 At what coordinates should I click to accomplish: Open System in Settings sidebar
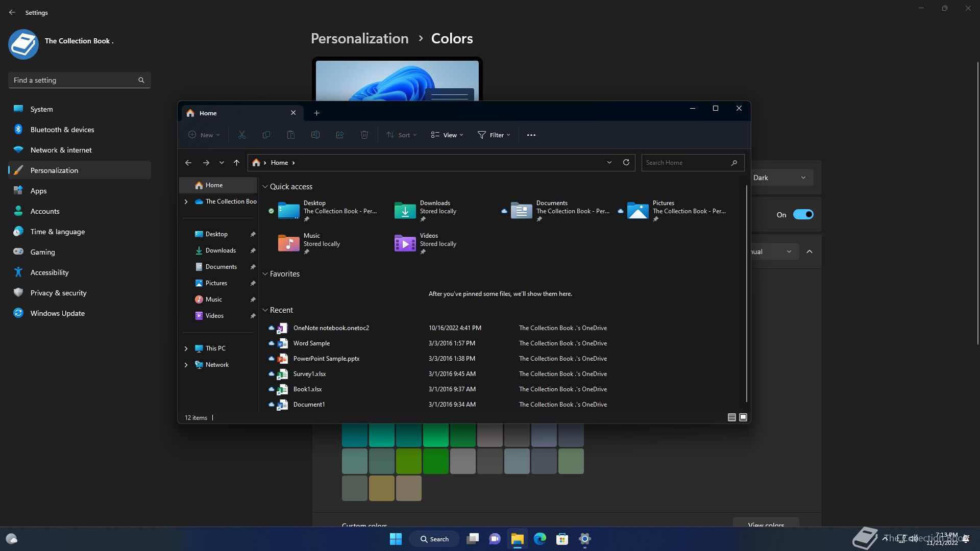coord(80,109)
